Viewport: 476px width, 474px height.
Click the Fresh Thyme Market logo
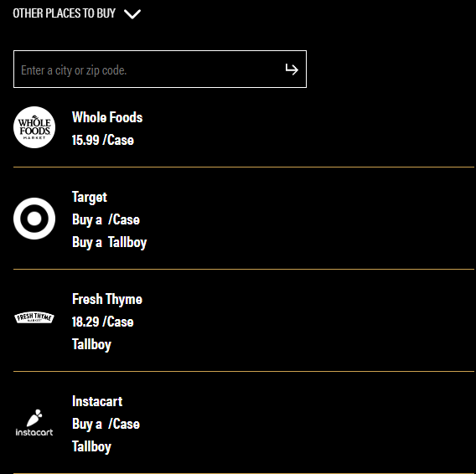34,317
